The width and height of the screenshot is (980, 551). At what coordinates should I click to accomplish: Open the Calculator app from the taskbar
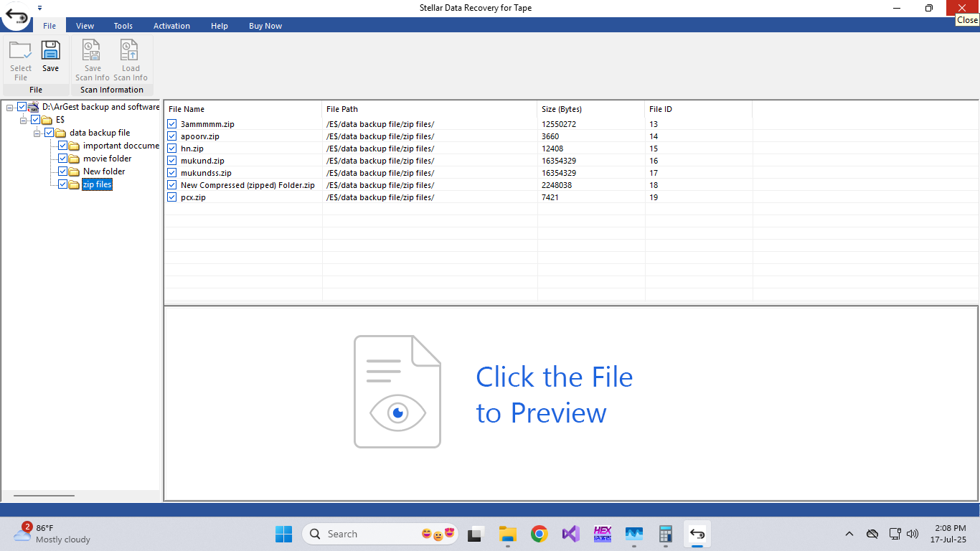[x=665, y=534]
